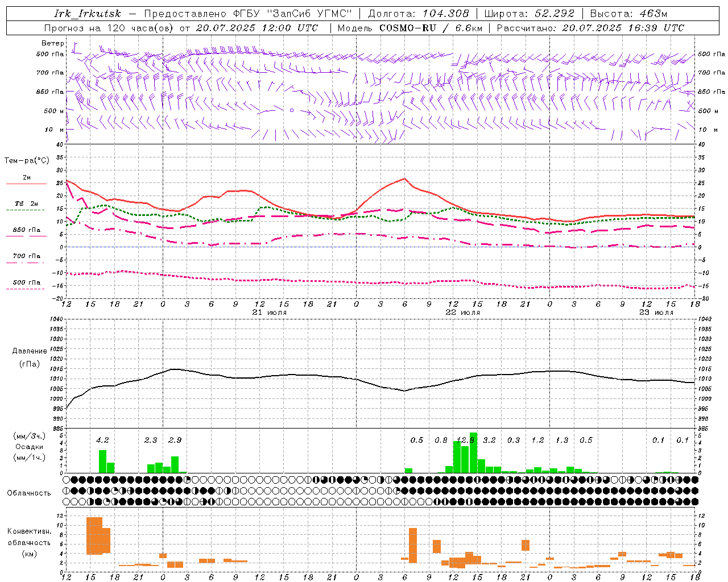Select the forecast start text 20.07.2025 12:00 UTC

257,28
